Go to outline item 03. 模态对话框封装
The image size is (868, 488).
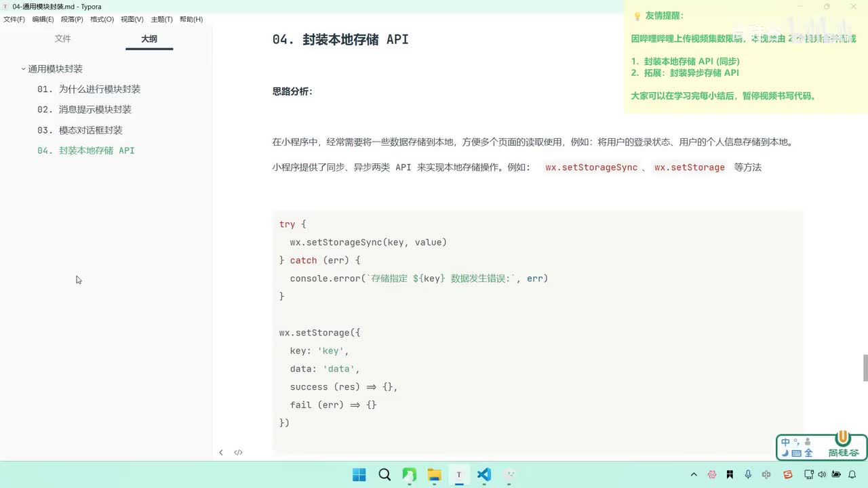80,130
